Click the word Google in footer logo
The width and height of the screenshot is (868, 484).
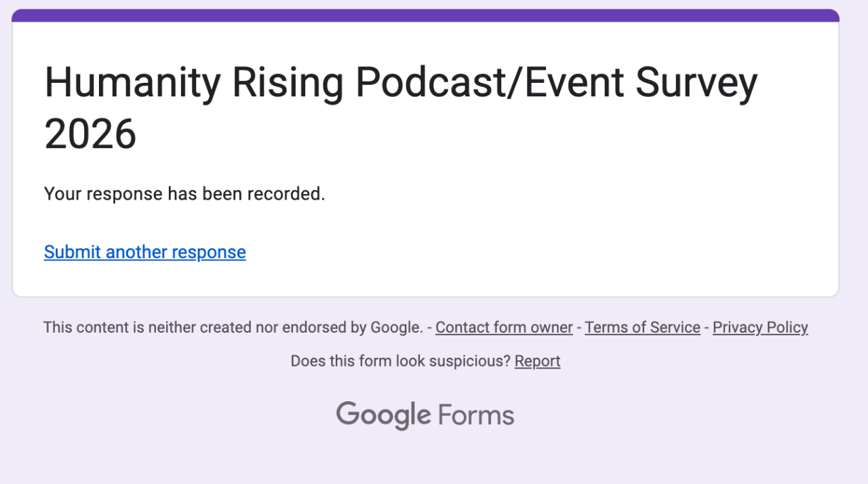click(x=383, y=415)
